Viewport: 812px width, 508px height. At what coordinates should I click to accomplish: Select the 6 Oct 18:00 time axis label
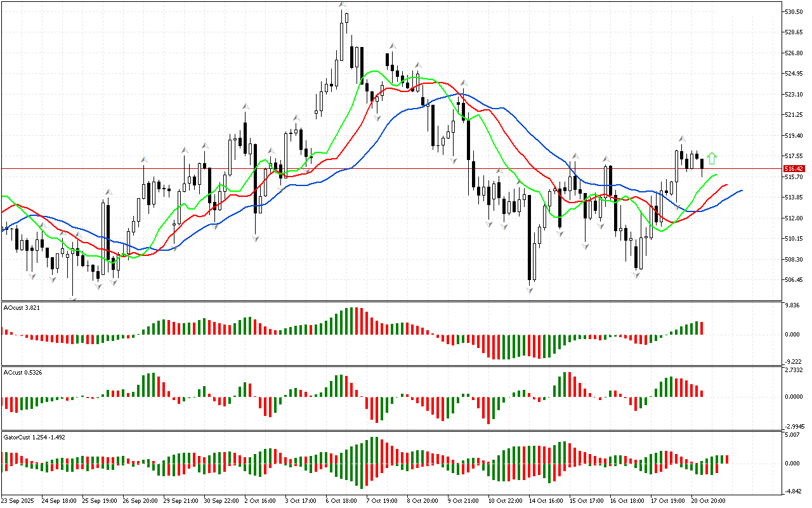341,500
